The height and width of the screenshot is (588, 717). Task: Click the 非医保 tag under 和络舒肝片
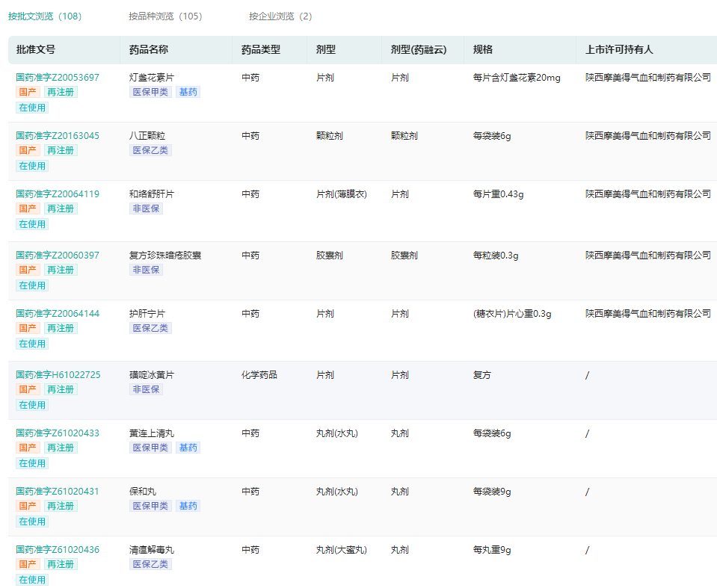pos(146,208)
